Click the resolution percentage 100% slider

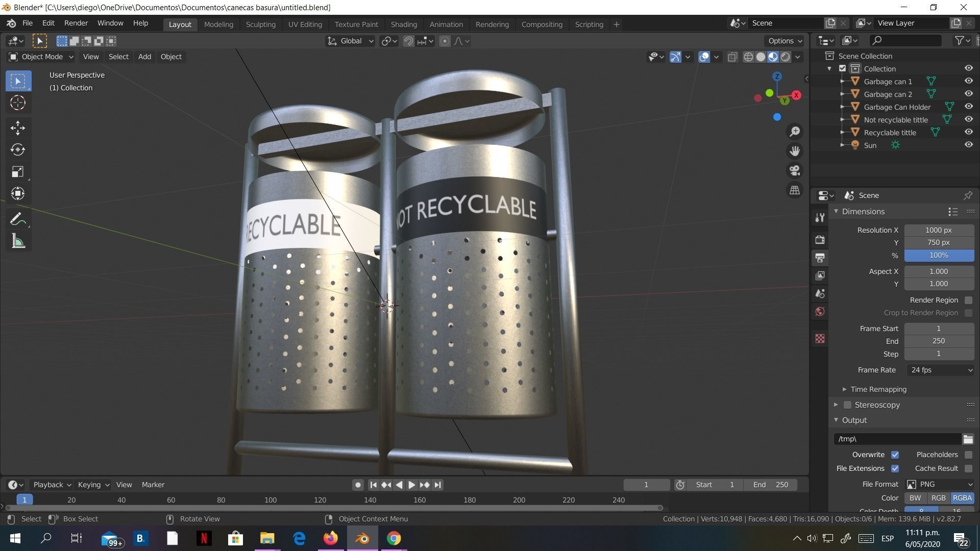[938, 255]
